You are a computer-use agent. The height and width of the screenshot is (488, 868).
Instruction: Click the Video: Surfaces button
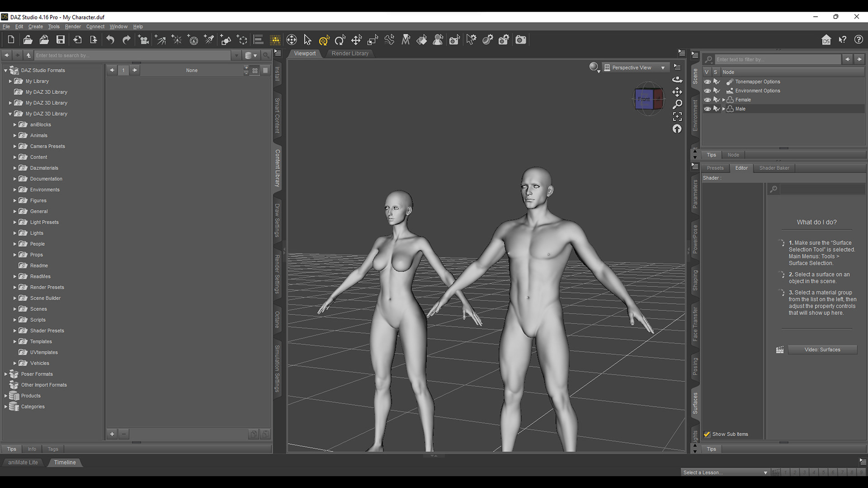coord(822,350)
